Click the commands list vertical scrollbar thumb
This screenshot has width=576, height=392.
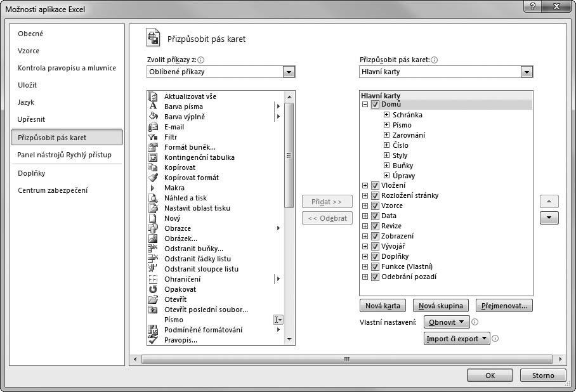click(289, 155)
